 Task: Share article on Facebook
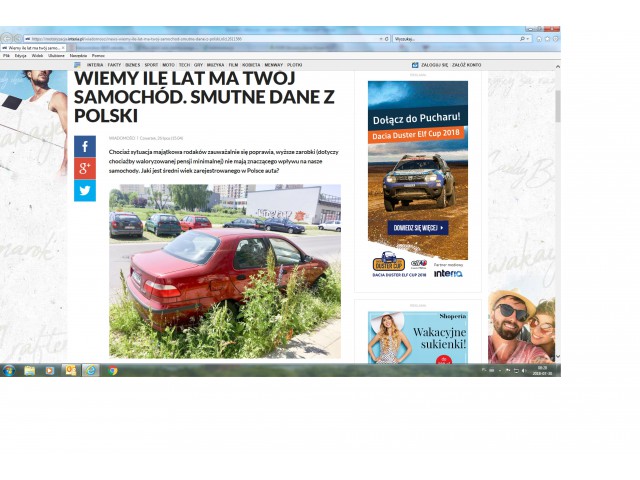click(85, 147)
